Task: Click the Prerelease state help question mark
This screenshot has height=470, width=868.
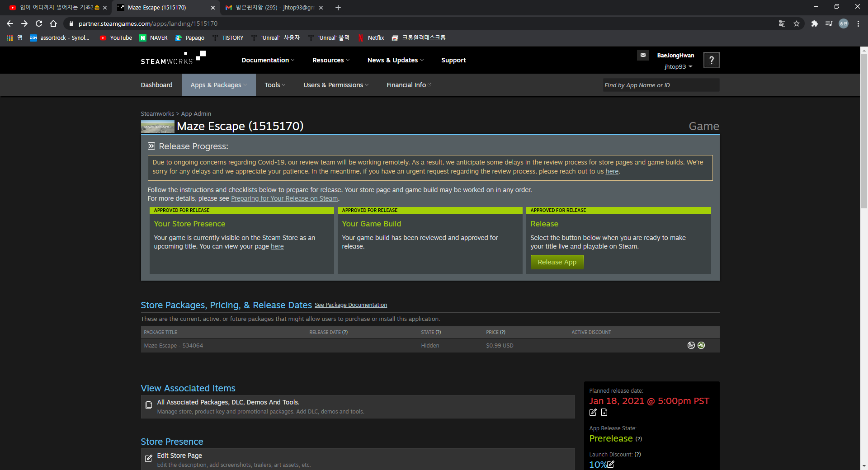Action: coord(638,439)
